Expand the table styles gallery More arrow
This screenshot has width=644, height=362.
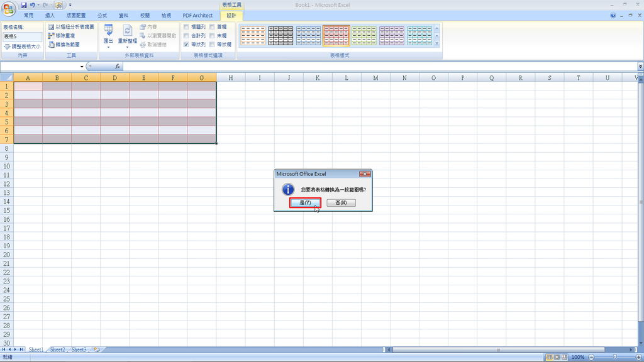(x=436, y=43)
